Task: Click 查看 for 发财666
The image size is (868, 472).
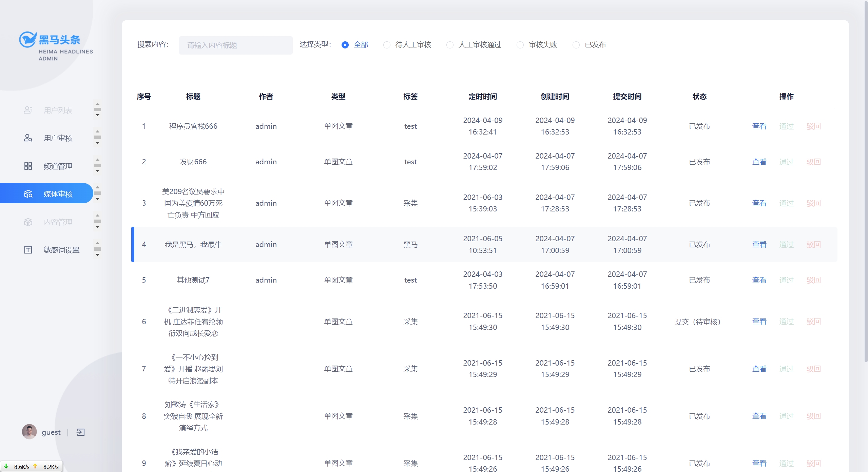Action: click(759, 162)
